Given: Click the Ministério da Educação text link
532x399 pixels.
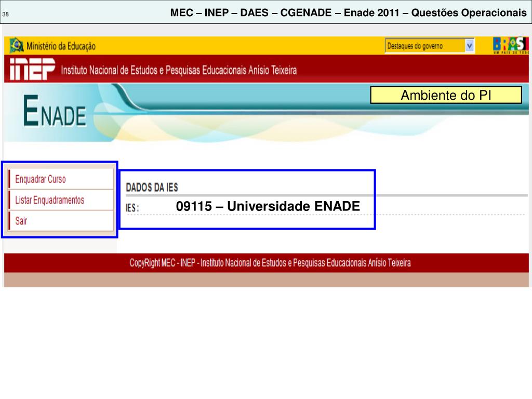Looking at the screenshot, I should [61, 46].
